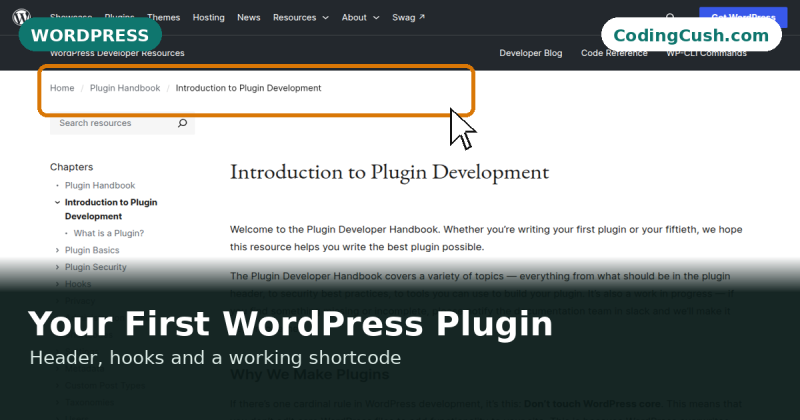This screenshot has height=420, width=800.
Task: Open the Plugin Security chapter link
Action: coord(95,267)
